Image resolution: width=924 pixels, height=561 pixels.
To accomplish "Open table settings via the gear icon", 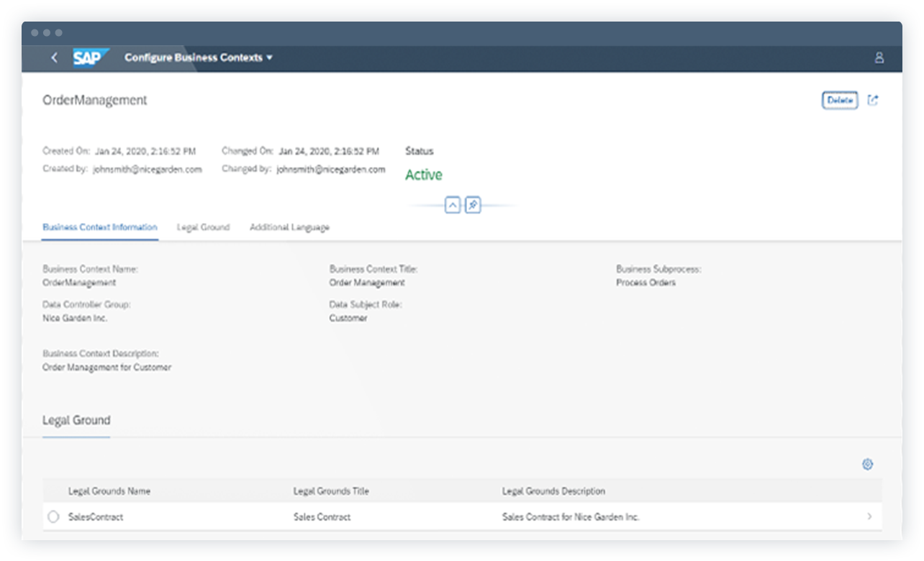I will (x=867, y=465).
